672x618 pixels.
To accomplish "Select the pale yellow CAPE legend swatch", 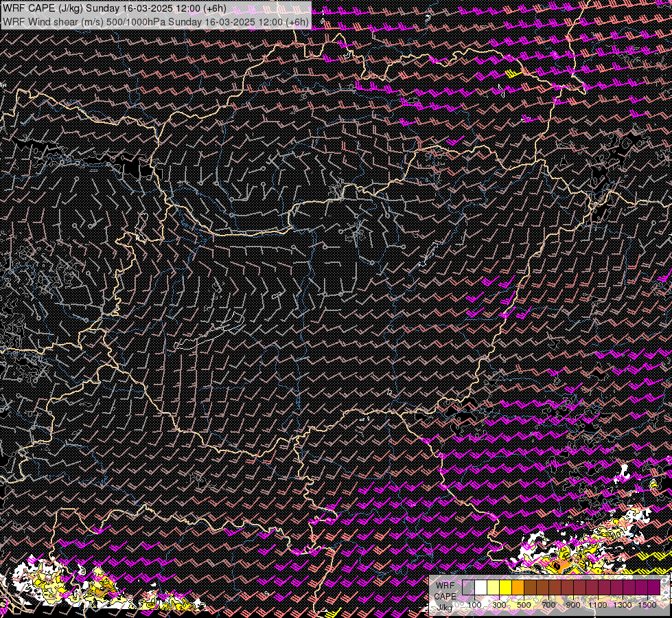I will coord(494,587).
